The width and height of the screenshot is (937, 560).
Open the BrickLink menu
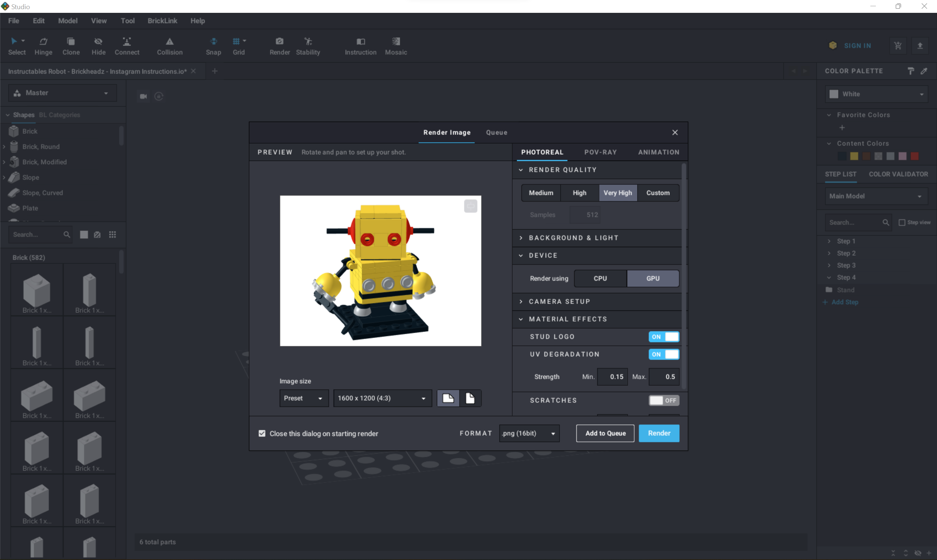pyautogui.click(x=162, y=21)
